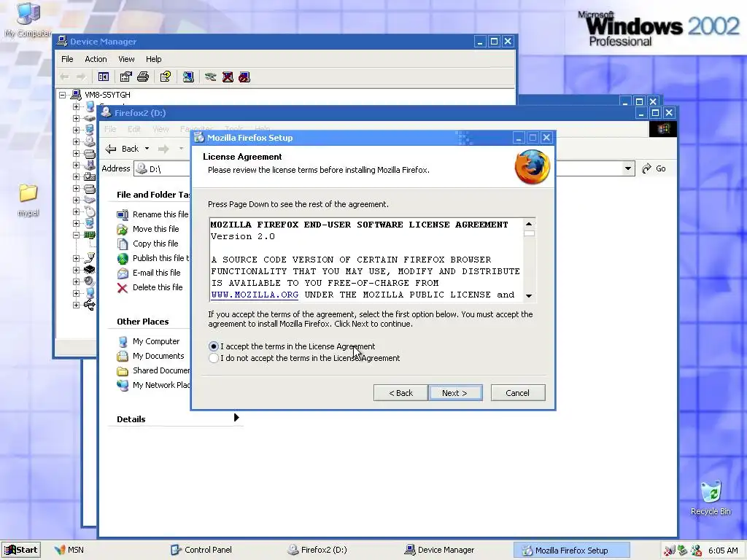Click the Uninstall device icon with red X
The image size is (747, 560).
(228, 77)
